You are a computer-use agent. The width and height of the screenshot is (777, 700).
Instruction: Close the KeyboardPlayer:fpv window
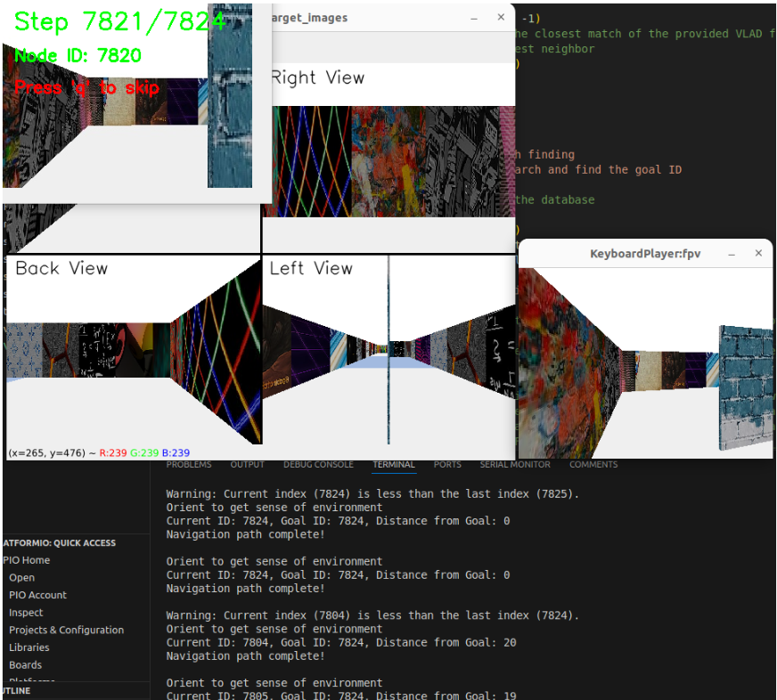tap(758, 254)
